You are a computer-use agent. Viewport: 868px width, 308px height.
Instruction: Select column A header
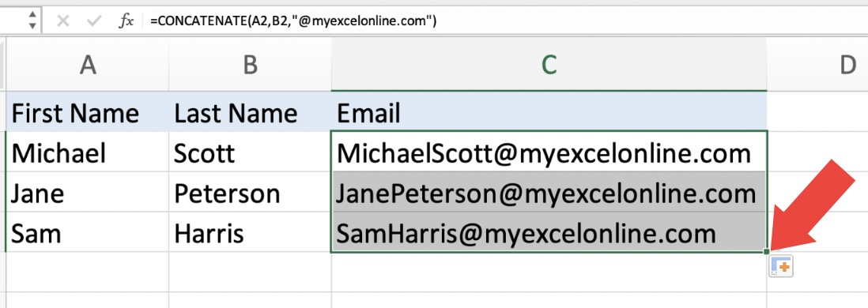[87, 66]
